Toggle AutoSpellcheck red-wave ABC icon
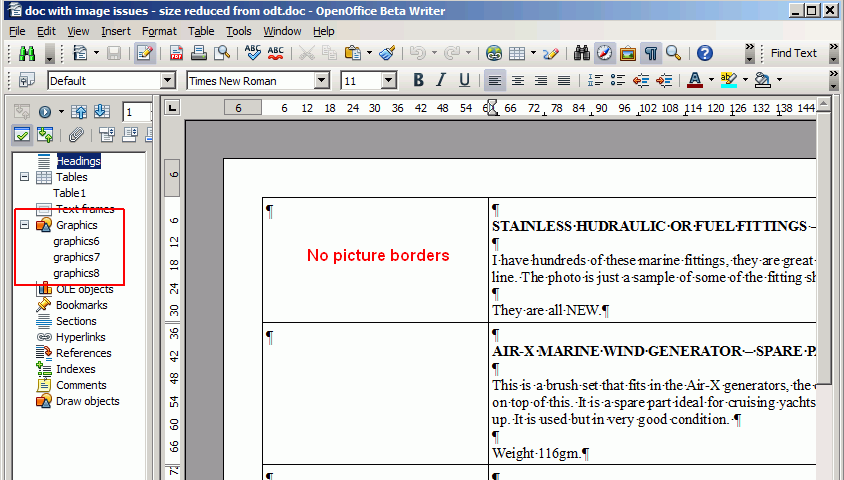This screenshot has height=480, width=844. [276, 53]
